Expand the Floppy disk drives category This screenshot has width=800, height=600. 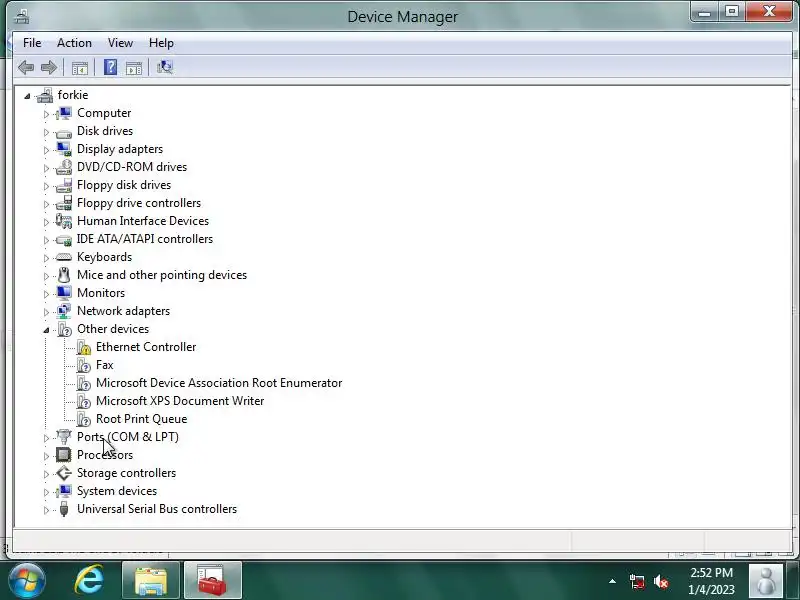[x=46, y=186]
